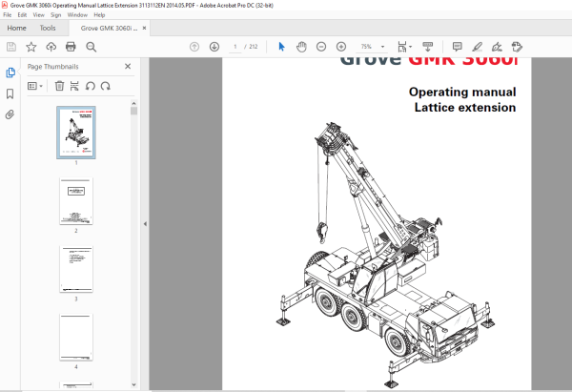Rotate page clockwise

click(x=106, y=86)
